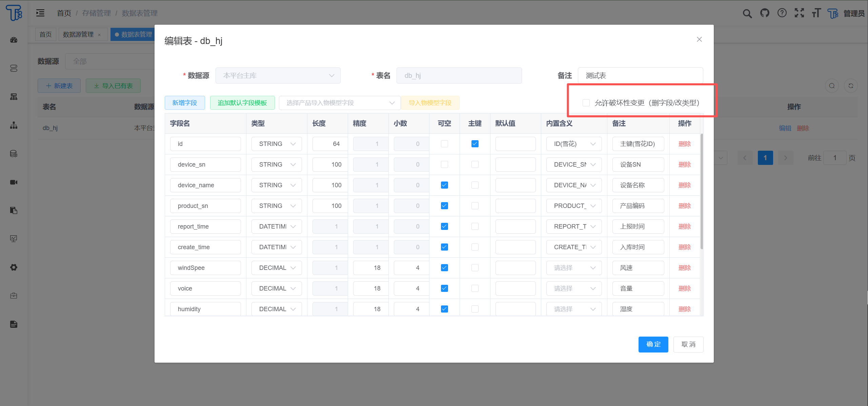Open the video camera sidebar icon
The image size is (868, 406).
coord(14,182)
